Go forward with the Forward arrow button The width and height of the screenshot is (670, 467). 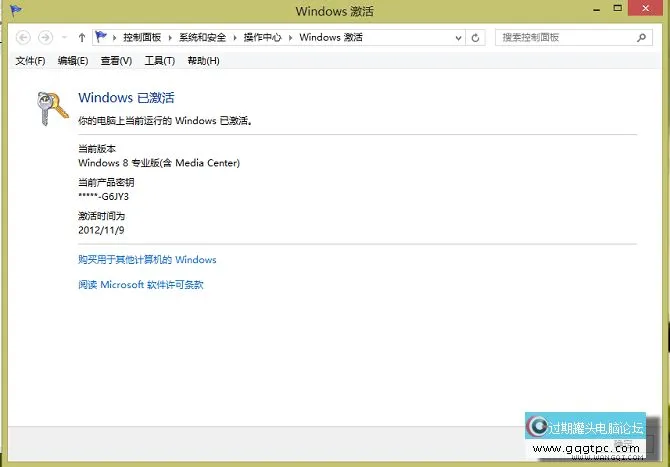45,38
